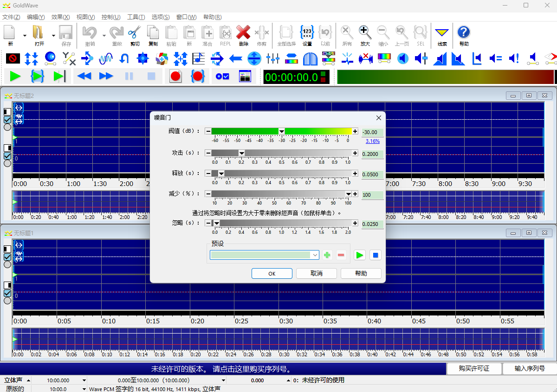557x392 pixels.
Task: Click the 线索 (Cue) toolbar icon
Action: click(442, 33)
